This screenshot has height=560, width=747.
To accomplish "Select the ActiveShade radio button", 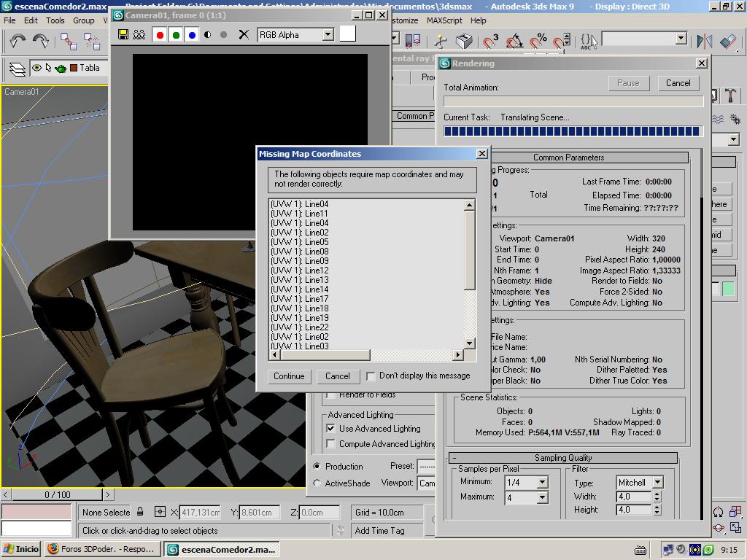I will (317, 483).
